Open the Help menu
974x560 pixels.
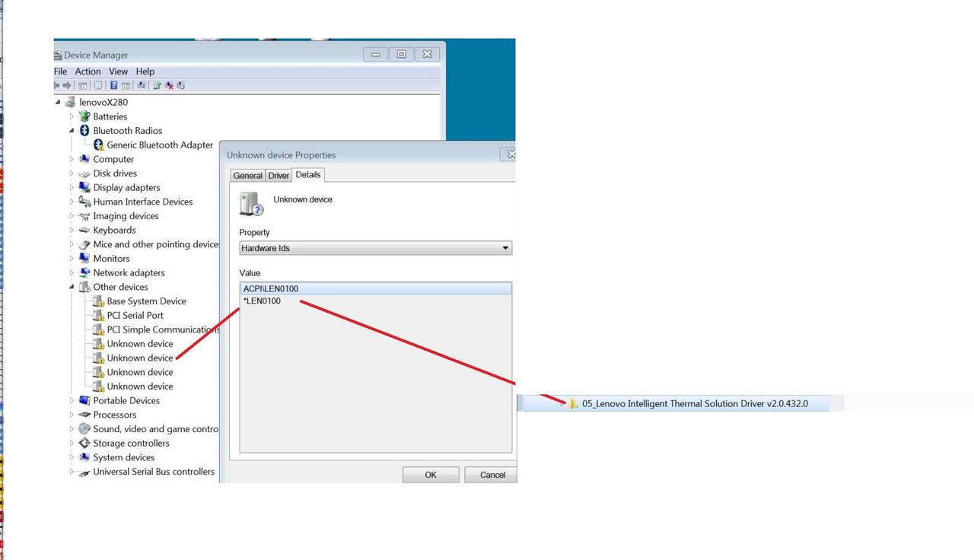tap(145, 72)
